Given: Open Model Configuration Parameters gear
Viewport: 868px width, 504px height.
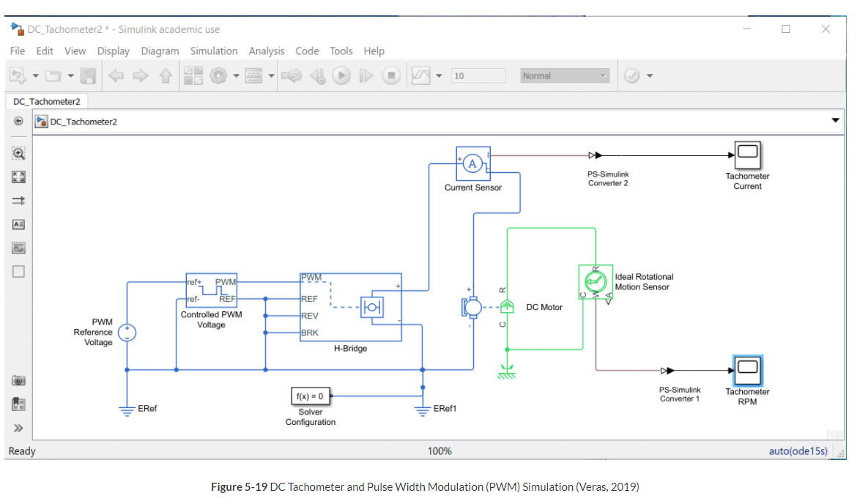Looking at the screenshot, I should tap(219, 76).
